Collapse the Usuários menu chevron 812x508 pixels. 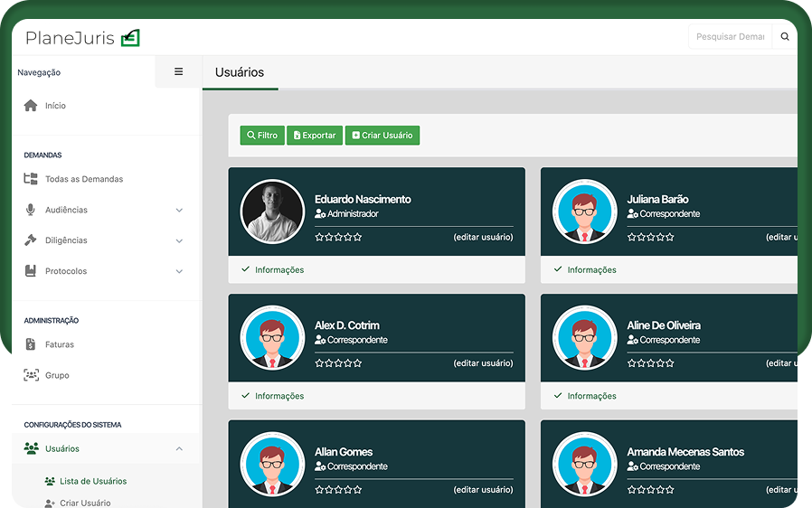coord(179,449)
